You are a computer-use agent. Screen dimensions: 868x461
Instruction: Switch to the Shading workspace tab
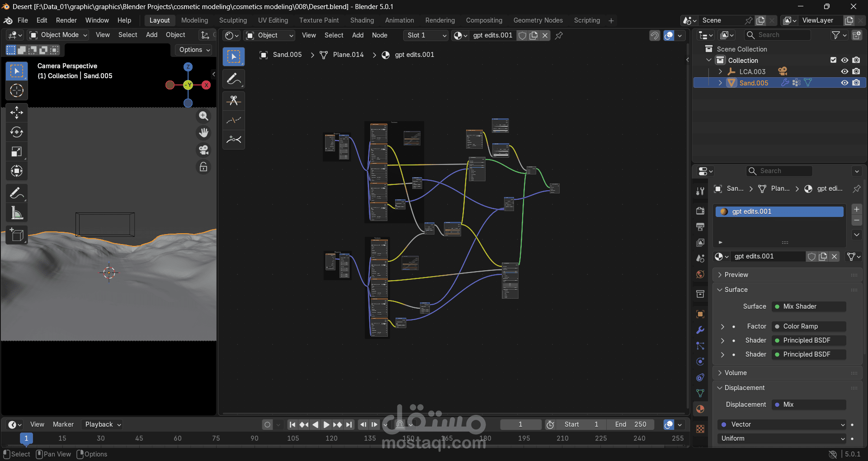coord(362,20)
